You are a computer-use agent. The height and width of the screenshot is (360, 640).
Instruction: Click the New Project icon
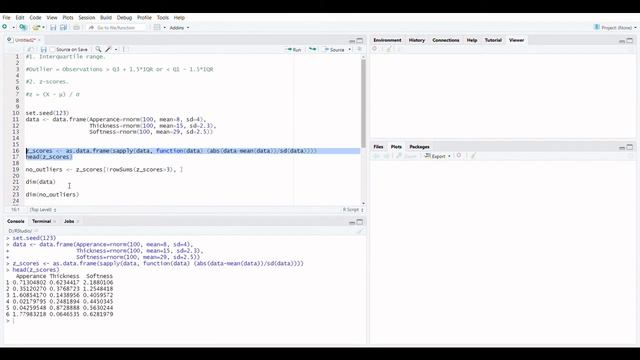coord(23,27)
